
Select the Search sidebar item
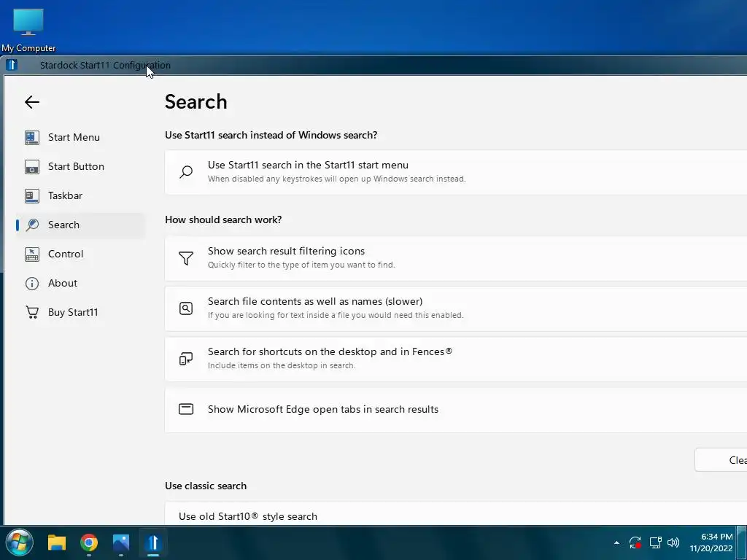pyautogui.click(x=81, y=225)
